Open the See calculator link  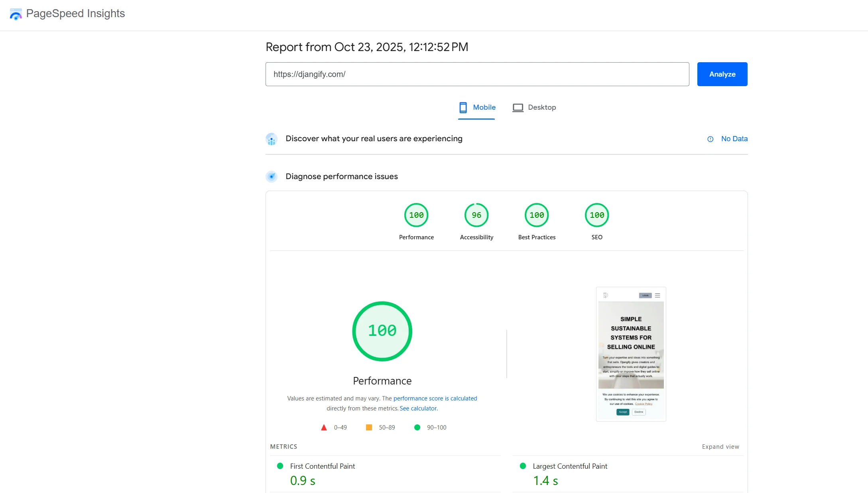coord(418,408)
